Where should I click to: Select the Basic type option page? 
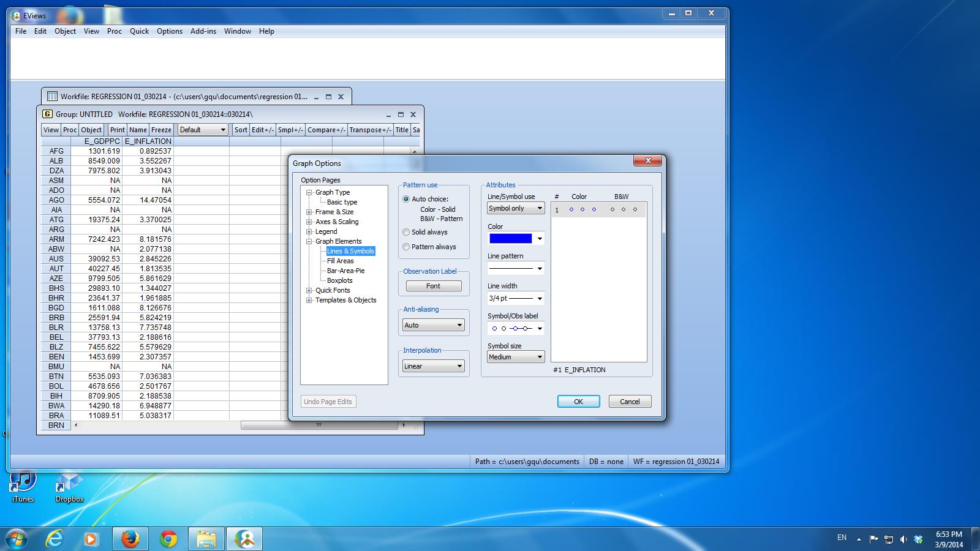tap(342, 202)
